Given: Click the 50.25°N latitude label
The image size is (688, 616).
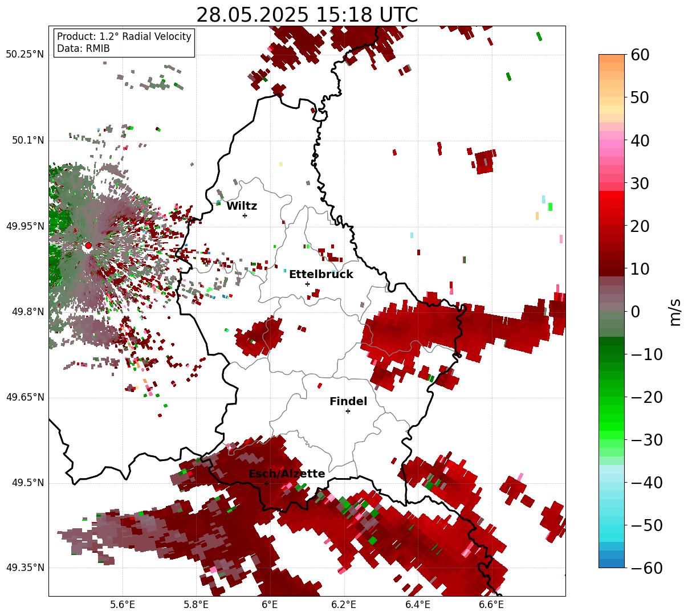Looking at the screenshot, I should (x=25, y=55).
